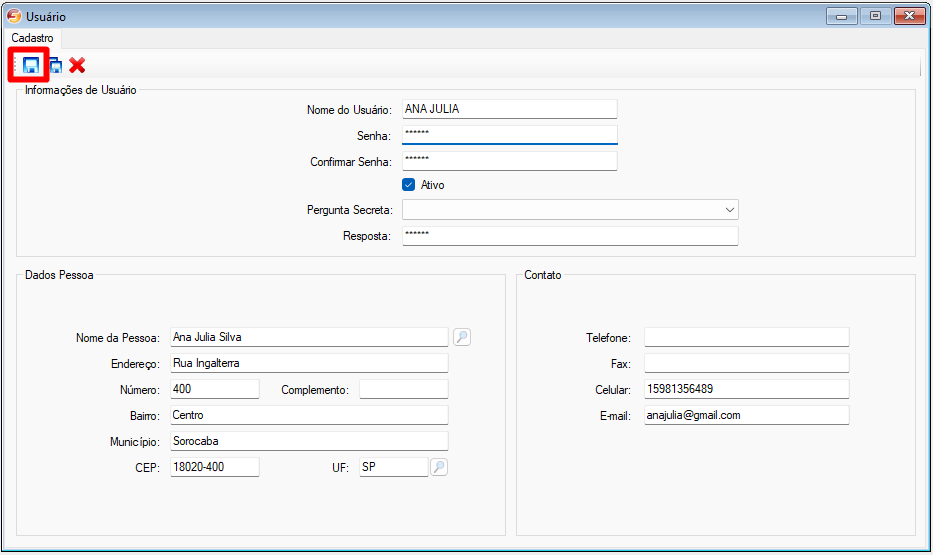The image size is (933, 555).
Task: Click the app logo in the title bar
Action: (x=14, y=16)
